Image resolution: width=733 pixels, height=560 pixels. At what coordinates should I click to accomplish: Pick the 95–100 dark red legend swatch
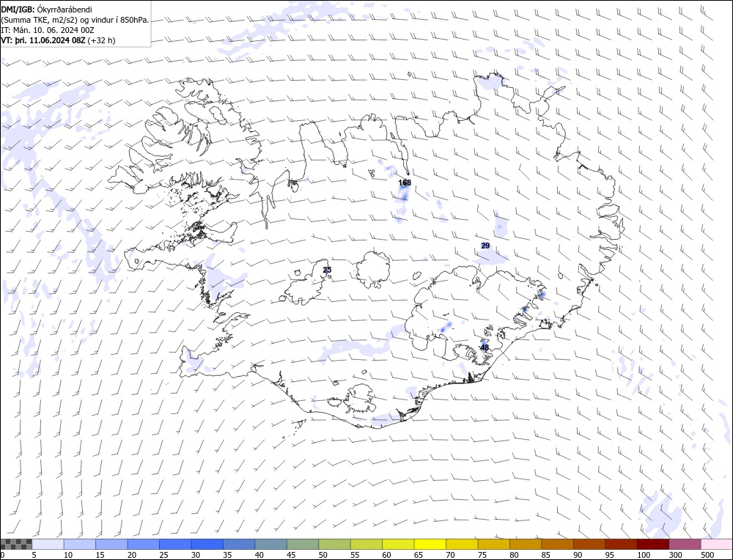point(621,544)
